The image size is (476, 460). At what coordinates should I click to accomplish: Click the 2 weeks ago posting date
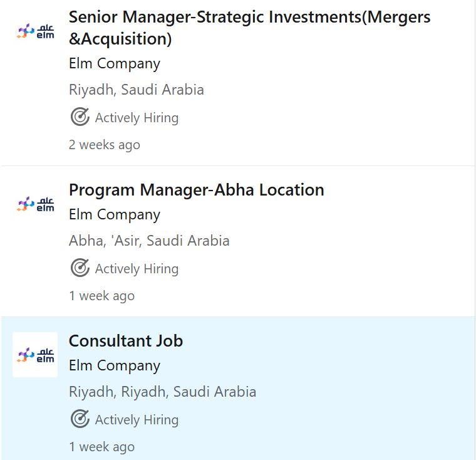[x=105, y=145]
